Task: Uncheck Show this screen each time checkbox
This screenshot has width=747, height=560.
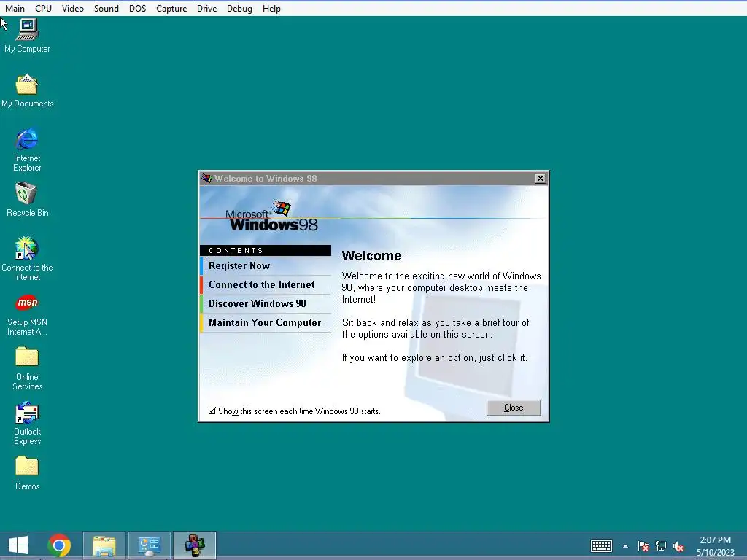Action: (212, 411)
